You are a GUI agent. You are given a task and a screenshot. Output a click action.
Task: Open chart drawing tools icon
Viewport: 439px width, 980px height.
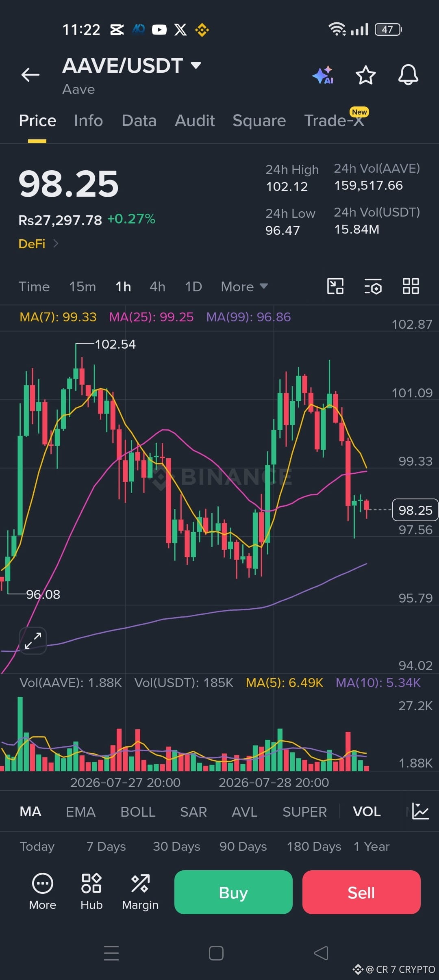click(x=335, y=286)
